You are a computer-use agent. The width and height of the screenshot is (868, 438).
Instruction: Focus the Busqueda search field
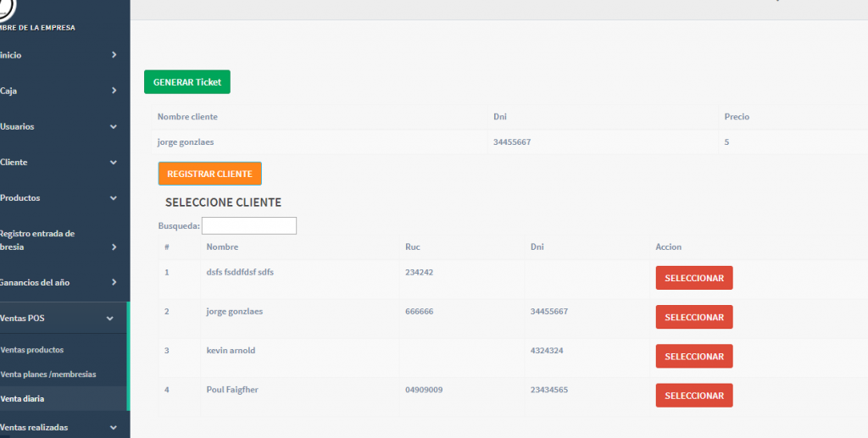(249, 226)
